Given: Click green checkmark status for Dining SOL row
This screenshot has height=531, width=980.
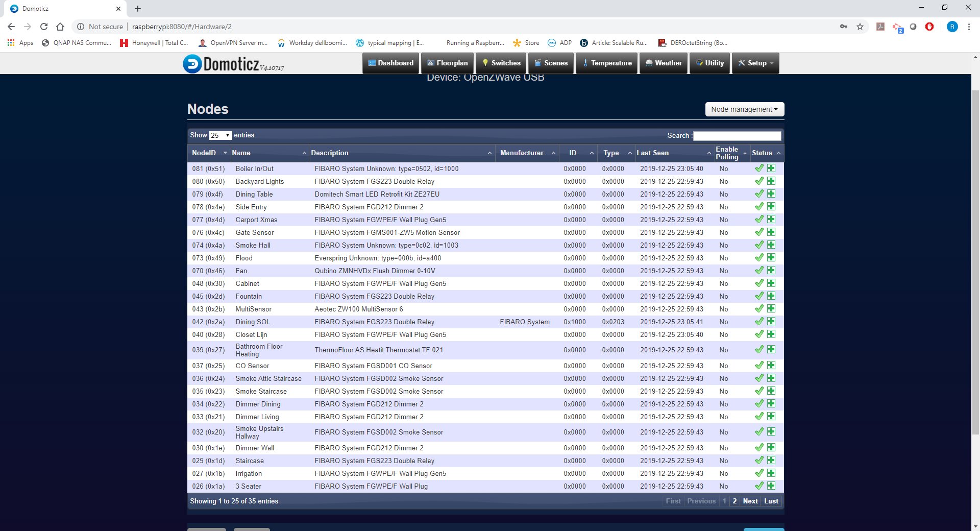Looking at the screenshot, I should [759, 322].
